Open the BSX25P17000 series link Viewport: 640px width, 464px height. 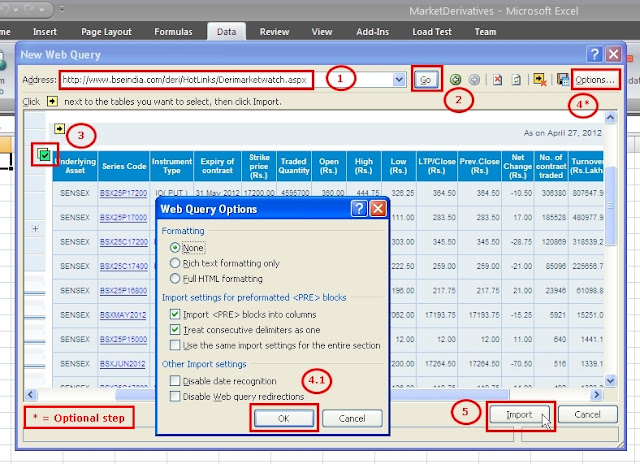coord(123,218)
